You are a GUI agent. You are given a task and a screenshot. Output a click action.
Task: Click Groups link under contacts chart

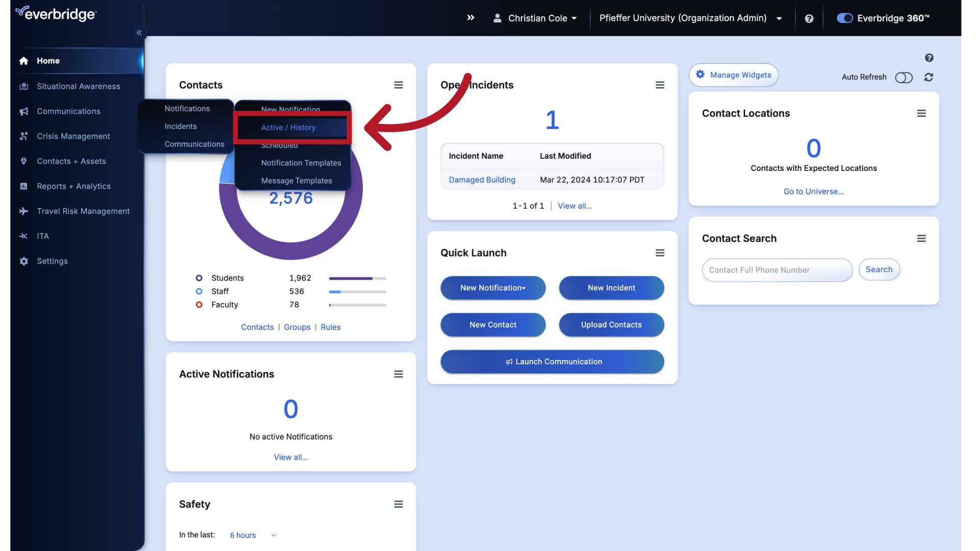(297, 327)
